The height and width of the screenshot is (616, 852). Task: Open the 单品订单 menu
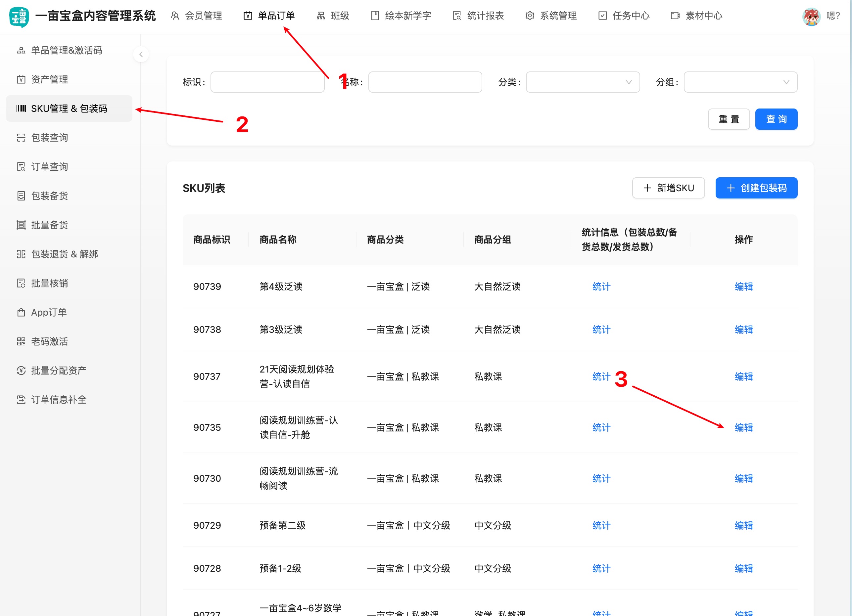(275, 16)
